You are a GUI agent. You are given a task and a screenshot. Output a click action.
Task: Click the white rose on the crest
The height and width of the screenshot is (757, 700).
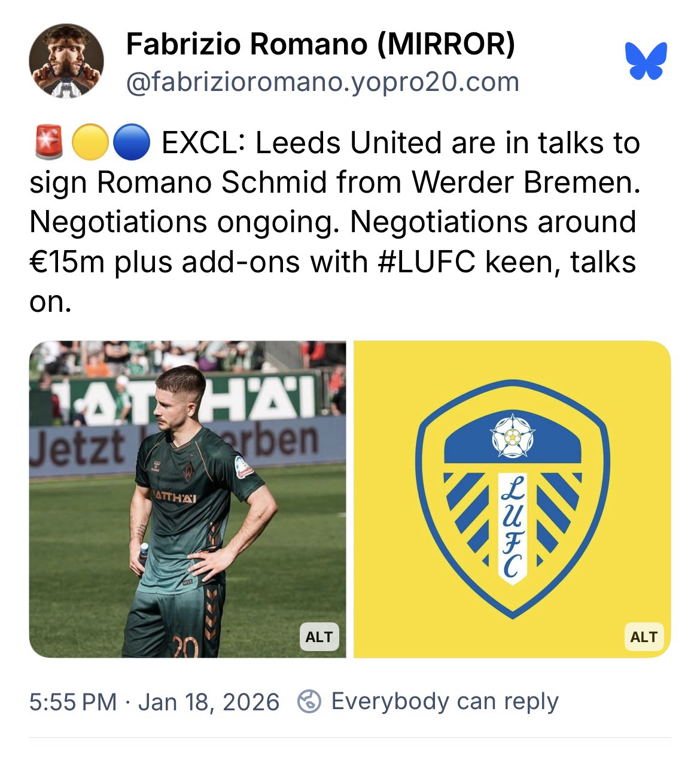tap(512, 438)
